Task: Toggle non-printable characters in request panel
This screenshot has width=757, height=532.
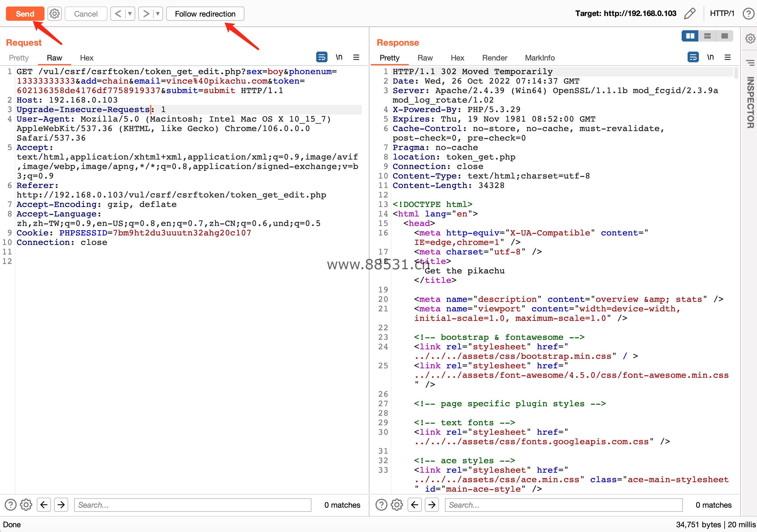Action: coord(339,57)
